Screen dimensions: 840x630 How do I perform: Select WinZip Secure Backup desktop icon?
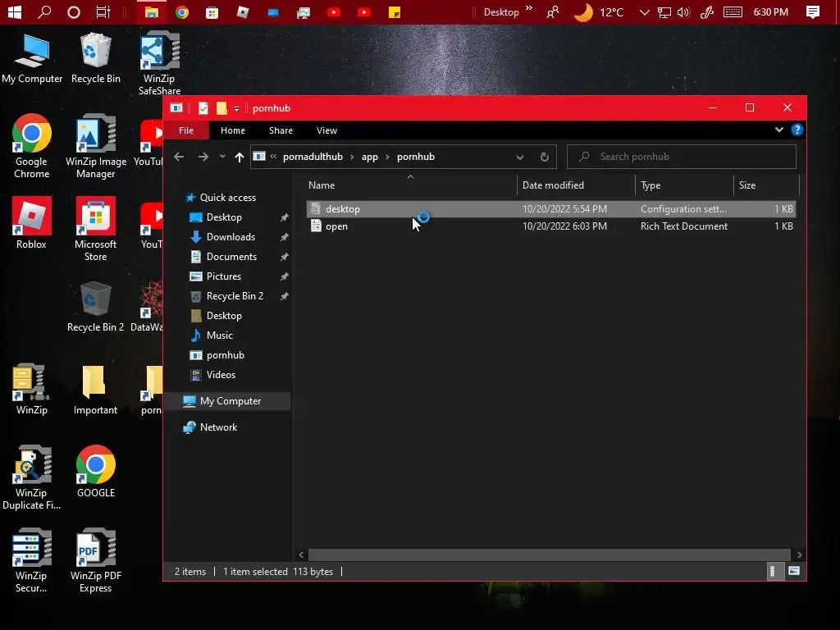pyautogui.click(x=32, y=560)
